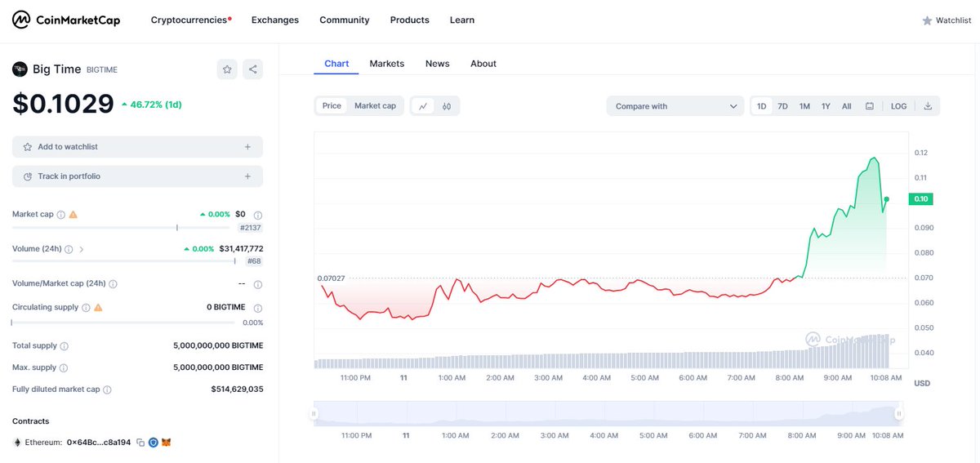Select the 1Y time range
The height and width of the screenshot is (463, 980).
tap(826, 106)
